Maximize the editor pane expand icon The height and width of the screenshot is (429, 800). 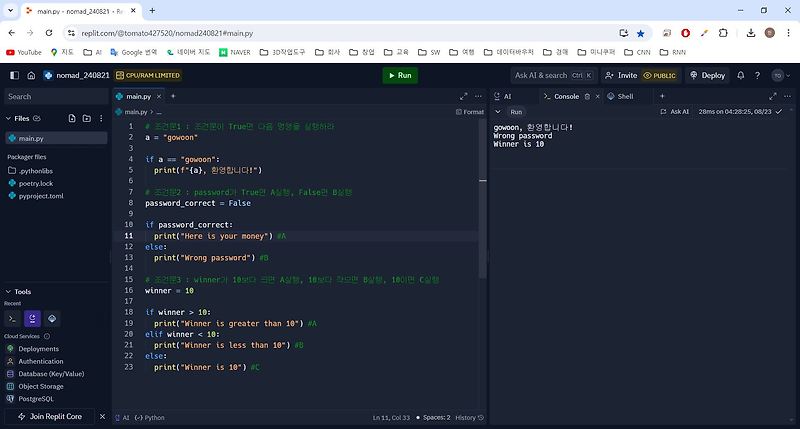point(463,96)
